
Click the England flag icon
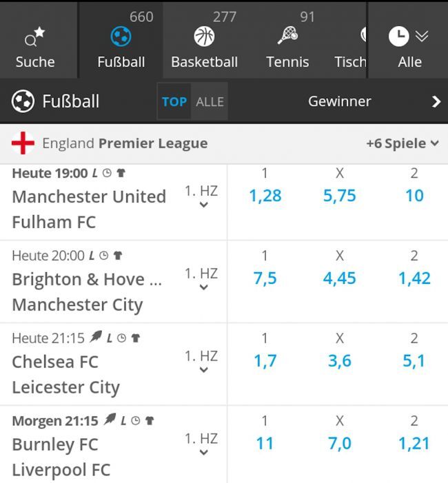[x=23, y=143]
